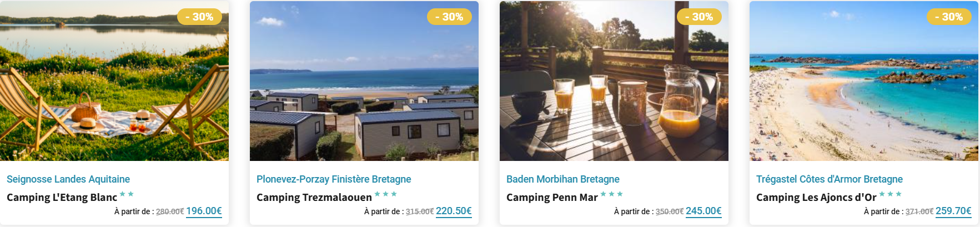Screen dimensions: 980x227
Task: Open the Camping Penn Mar terrace photo
Action: coord(614,89)
